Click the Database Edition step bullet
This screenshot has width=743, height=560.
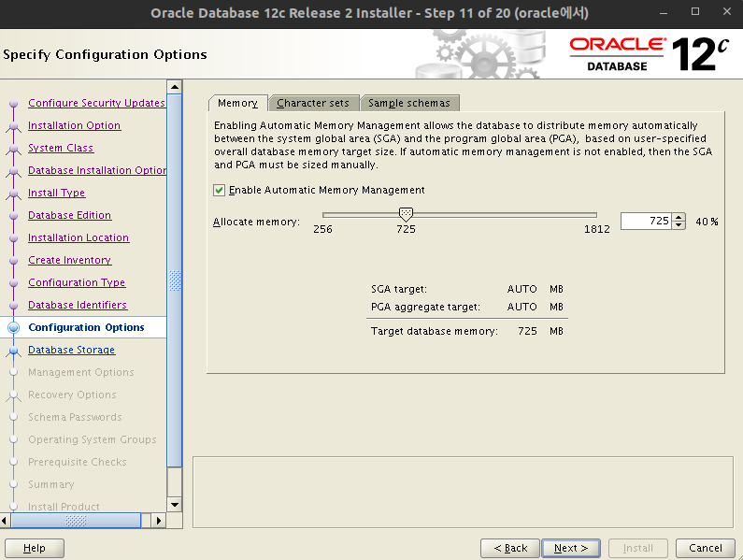click(x=14, y=216)
